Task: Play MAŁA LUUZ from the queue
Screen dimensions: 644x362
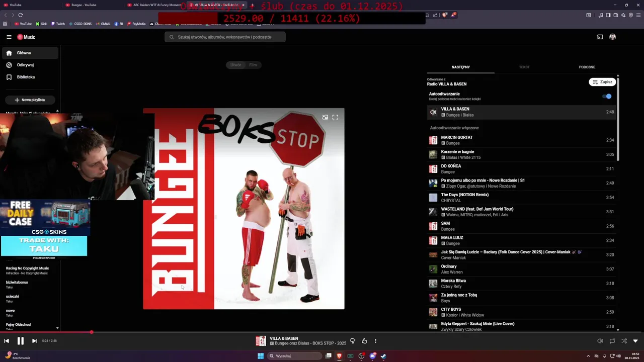Action: coord(521,240)
